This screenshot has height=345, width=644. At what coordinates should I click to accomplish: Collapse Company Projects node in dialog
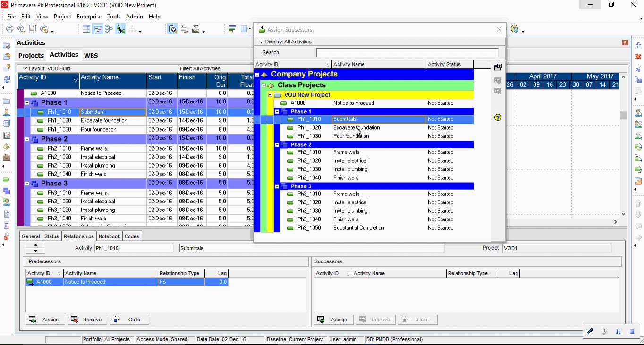(x=257, y=75)
